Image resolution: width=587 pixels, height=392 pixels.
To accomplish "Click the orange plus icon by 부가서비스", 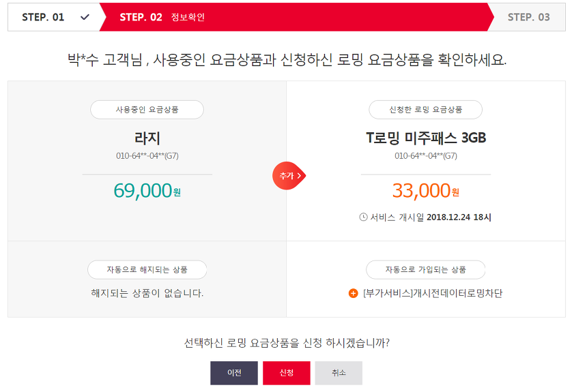I will coord(353,294).
